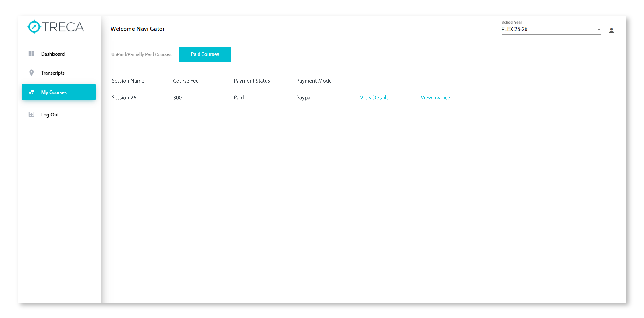Switch to UnPaid/Partially Paid Courses tab
Viewport: 644px width, 318px height.
point(141,54)
